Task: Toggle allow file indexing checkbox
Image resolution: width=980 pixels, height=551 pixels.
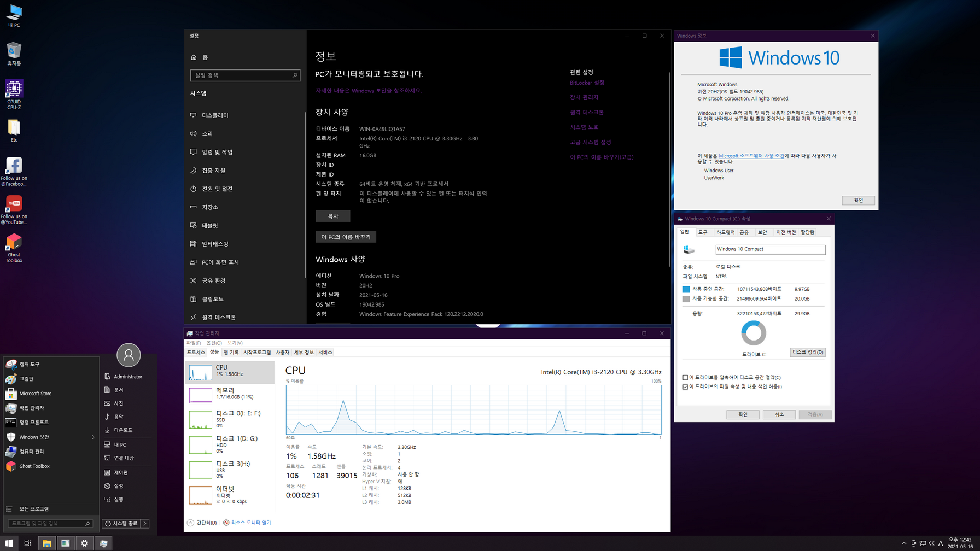Action: tap(685, 386)
